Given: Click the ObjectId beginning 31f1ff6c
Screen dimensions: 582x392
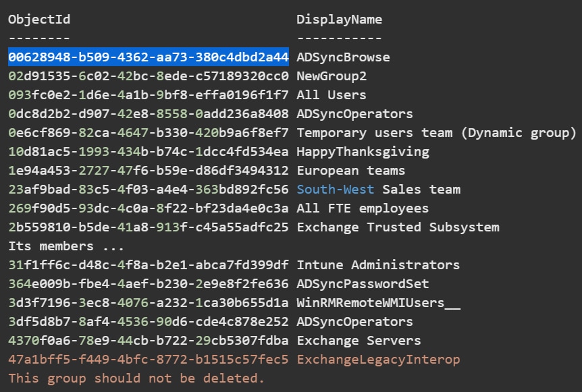Looking at the screenshot, I should click(149, 264).
